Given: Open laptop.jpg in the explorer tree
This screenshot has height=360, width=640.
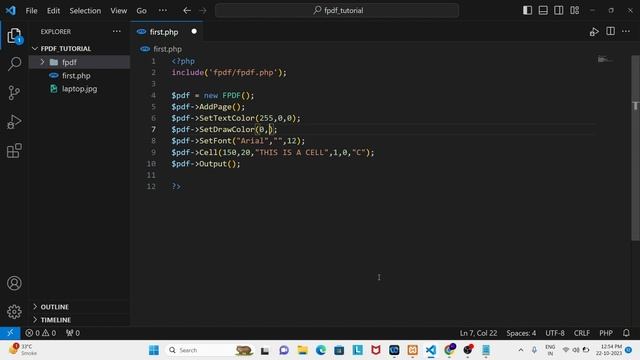Looking at the screenshot, I should 80,89.
